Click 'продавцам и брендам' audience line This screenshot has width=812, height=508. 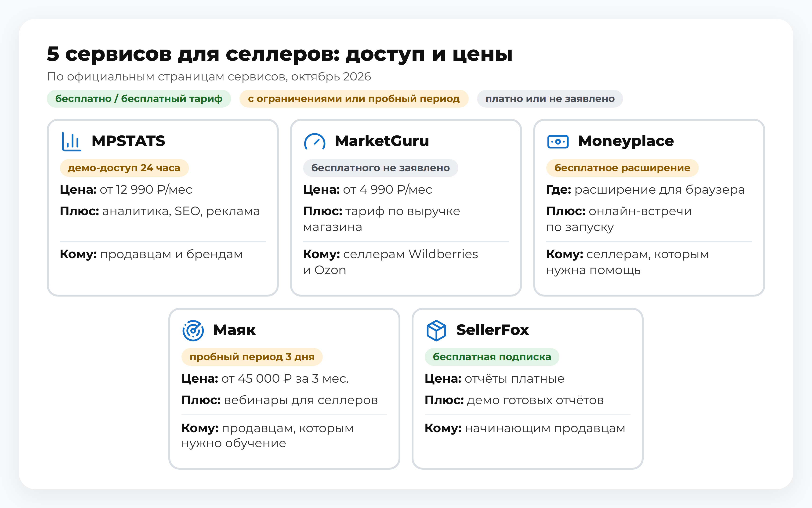pos(171,255)
